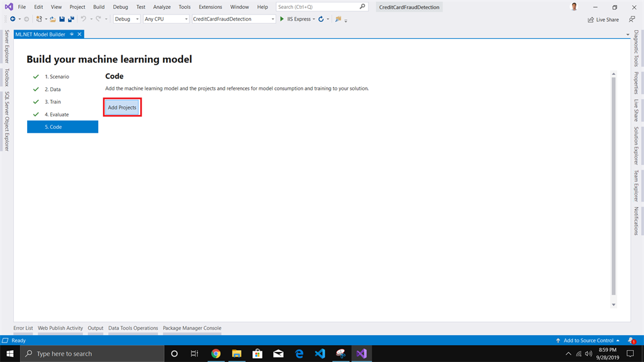The width and height of the screenshot is (644, 362).
Task: Open the Debug menu
Action: 120,7
